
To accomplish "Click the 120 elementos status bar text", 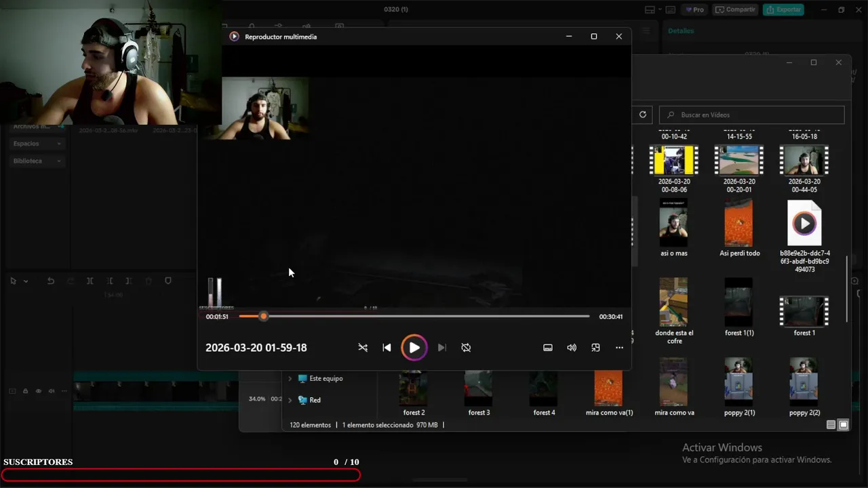I will coord(310,425).
